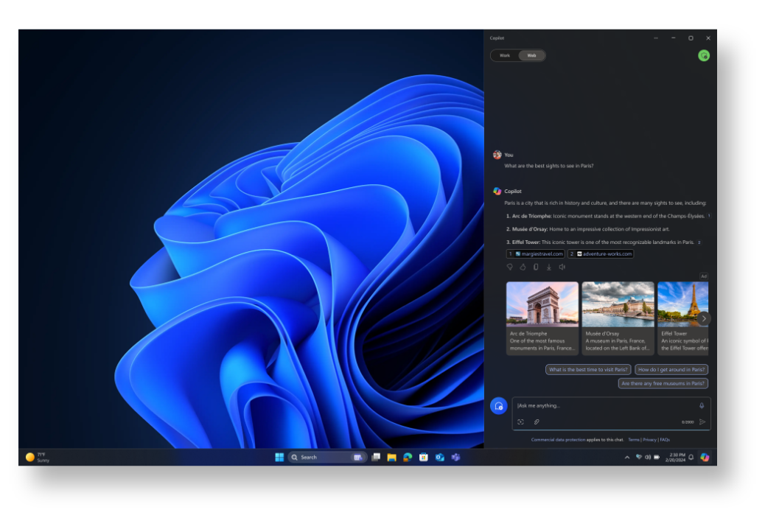Send the message using the send arrow
Screen dimensions: 765x532
(702, 421)
